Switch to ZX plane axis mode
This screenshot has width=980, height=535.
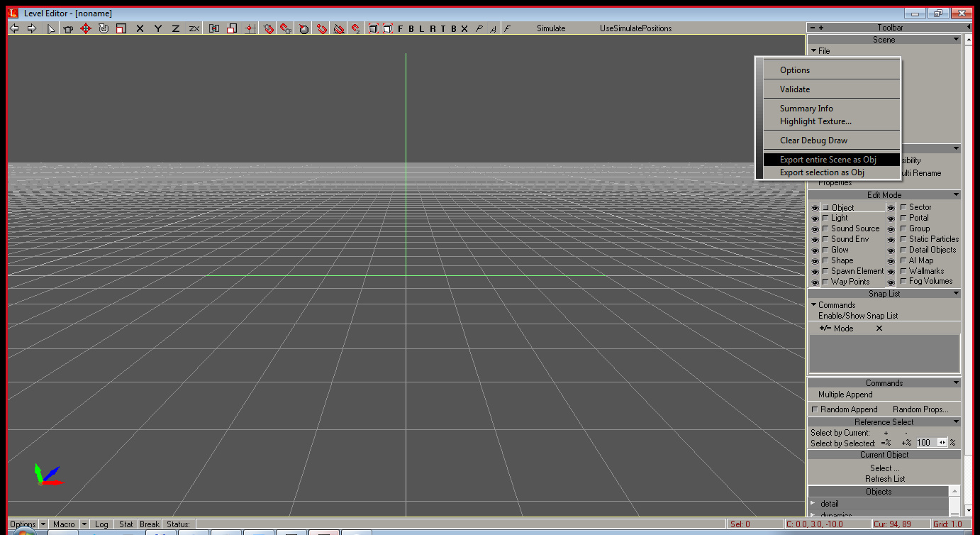194,28
